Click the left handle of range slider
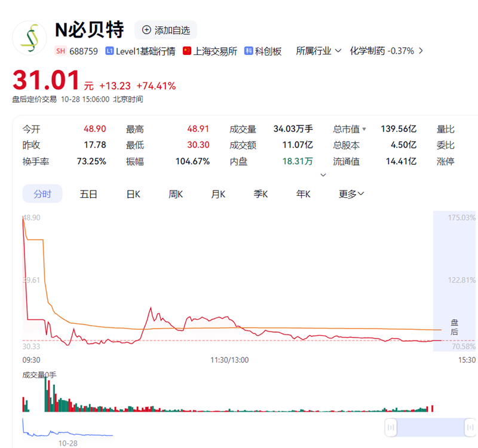 tap(391, 427)
